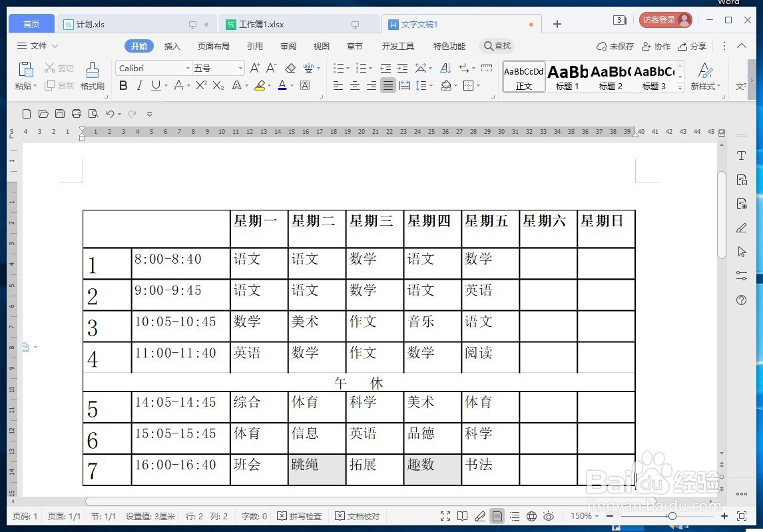This screenshot has height=532, width=763.
Task: Toggle italic formatting
Action: pyautogui.click(x=138, y=86)
